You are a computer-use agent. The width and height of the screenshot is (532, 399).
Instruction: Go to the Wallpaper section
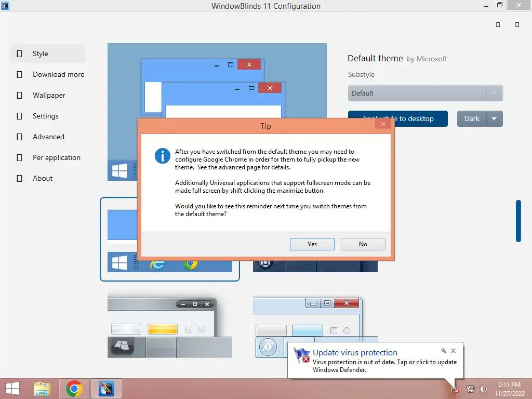(49, 96)
